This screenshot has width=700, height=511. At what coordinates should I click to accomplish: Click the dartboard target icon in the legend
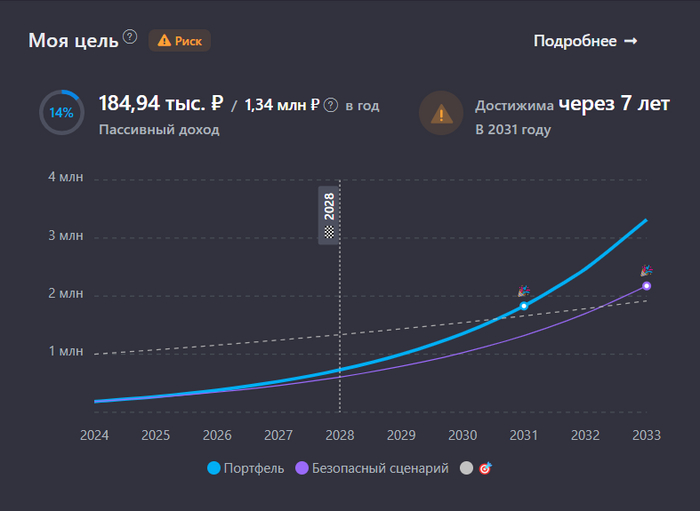click(485, 468)
